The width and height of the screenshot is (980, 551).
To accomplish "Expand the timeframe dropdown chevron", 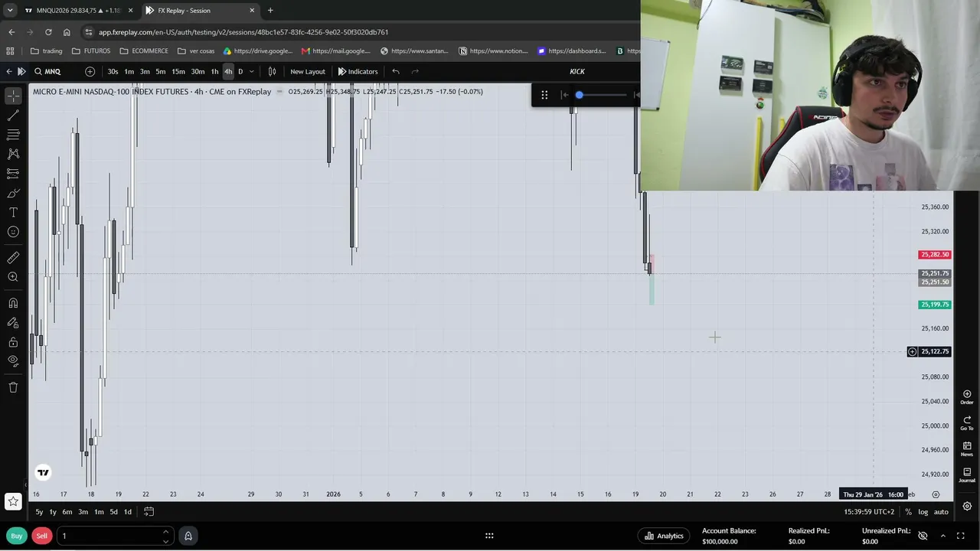I will pyautogui.click(x=251, y=71).
